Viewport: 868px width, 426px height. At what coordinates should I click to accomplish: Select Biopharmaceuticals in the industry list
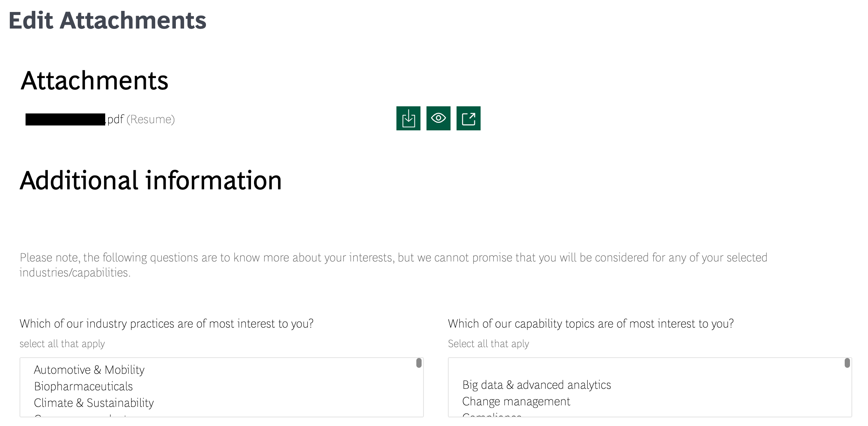[x=83, y=386]
